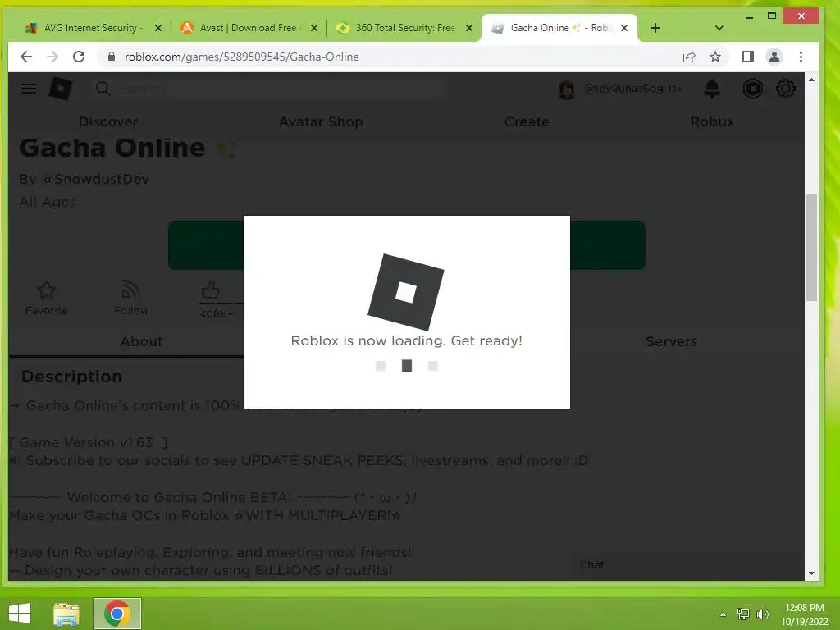Open the Chrome profile avatar menu
Viewport: 840px width, 630px height.
point(774,57)
